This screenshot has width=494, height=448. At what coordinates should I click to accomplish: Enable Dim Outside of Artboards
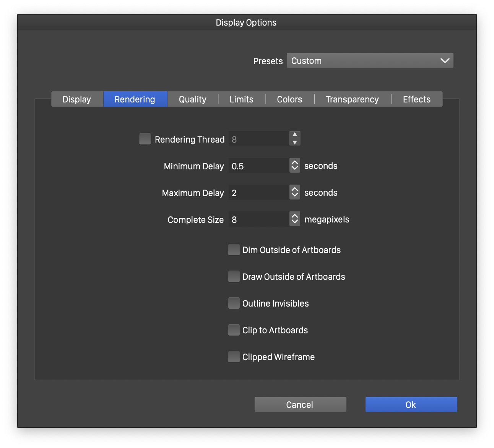click(x=234, y=250)
